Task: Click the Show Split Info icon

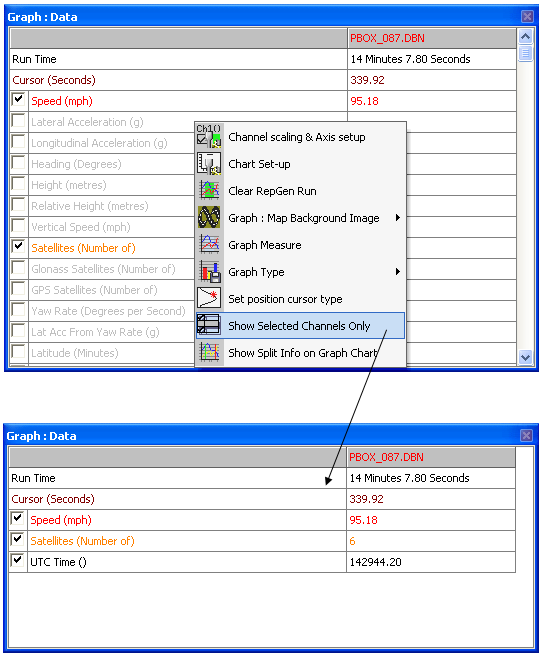Action: [209, 352]
